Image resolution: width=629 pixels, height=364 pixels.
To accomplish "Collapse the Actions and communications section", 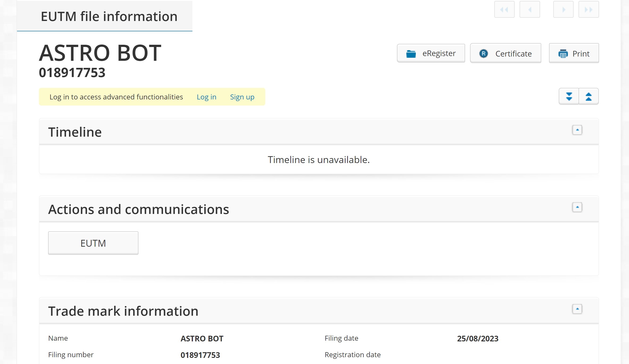I will click(577, 207).
